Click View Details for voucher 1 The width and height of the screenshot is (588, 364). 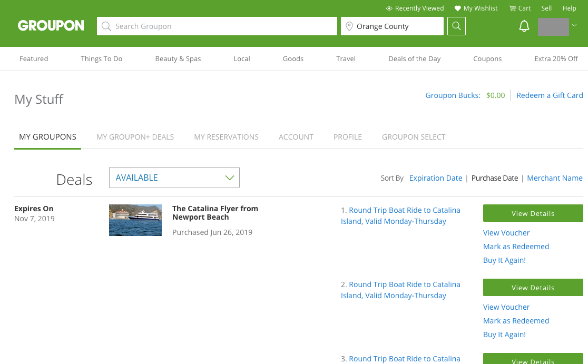pos(533,213)
